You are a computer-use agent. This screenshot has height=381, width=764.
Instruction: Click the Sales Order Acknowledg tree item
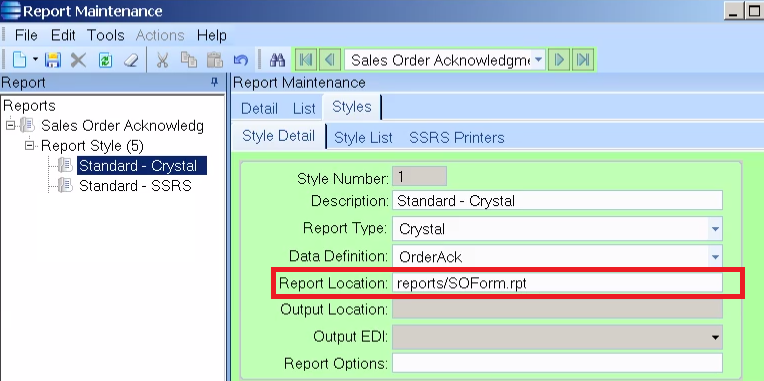(122, 126)
